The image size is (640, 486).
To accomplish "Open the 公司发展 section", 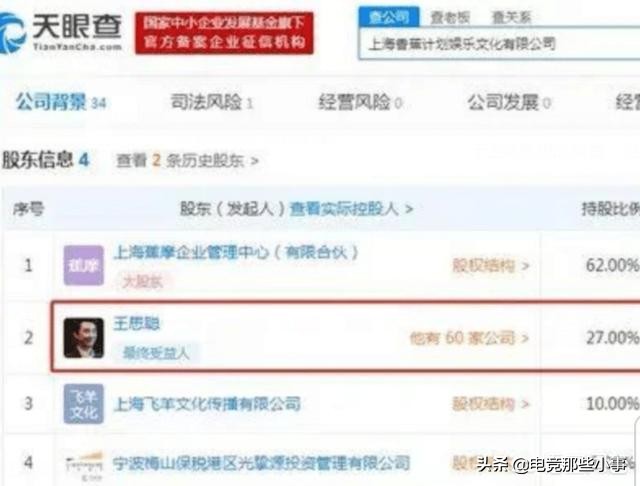I will (509, 102).
